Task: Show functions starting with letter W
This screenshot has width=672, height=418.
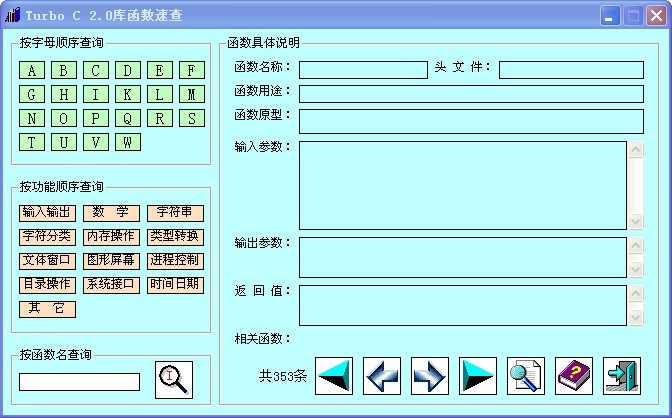Action: click(x=128, y=142)
